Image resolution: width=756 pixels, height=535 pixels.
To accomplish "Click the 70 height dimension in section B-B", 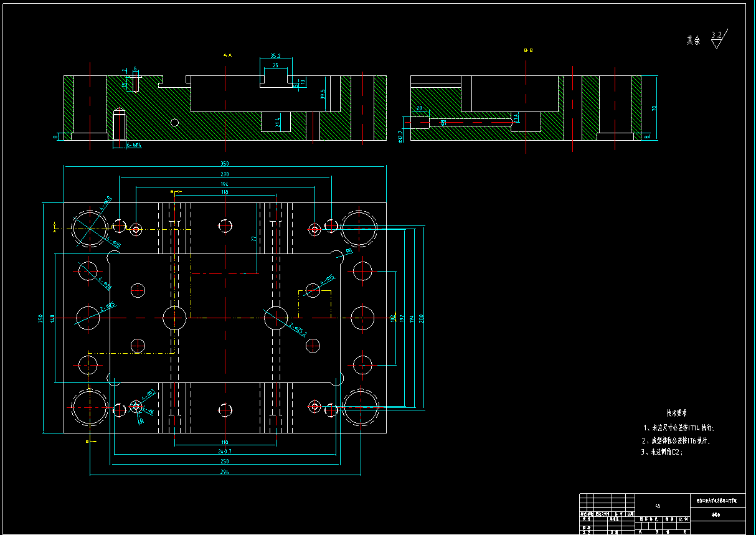I will [654, 107].
